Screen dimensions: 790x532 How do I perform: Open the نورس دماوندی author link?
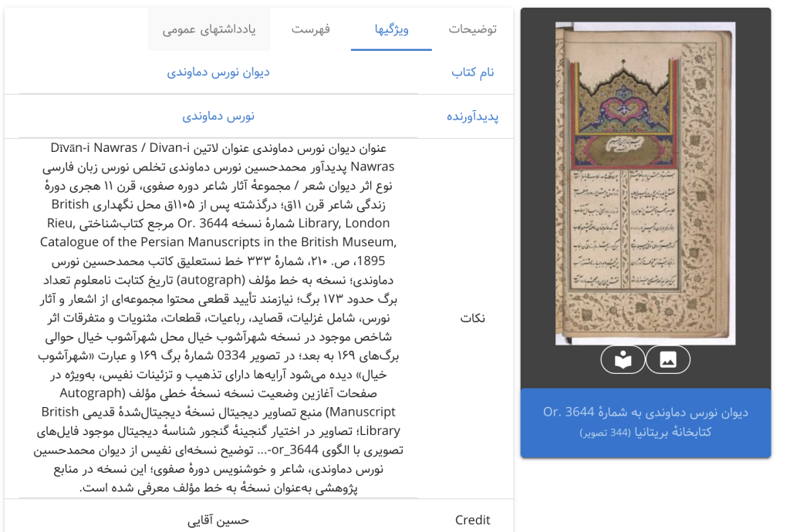click(x=218, y=116)
